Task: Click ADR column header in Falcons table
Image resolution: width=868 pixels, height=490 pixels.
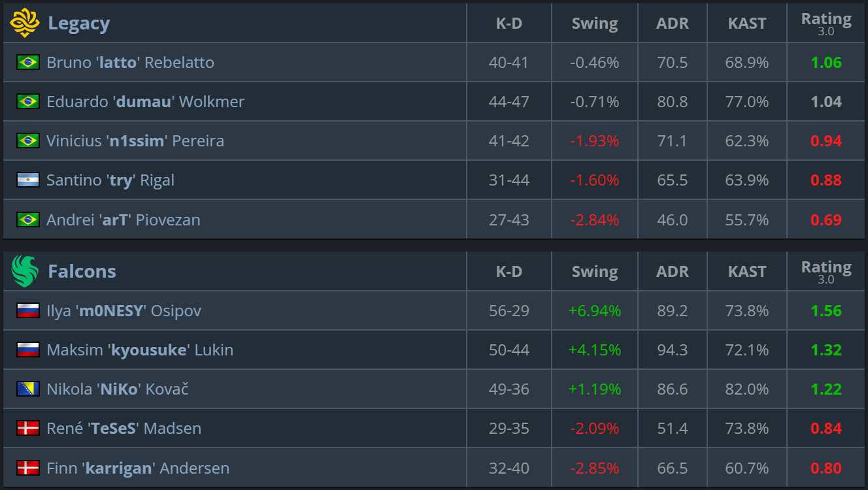Action: 673,271
